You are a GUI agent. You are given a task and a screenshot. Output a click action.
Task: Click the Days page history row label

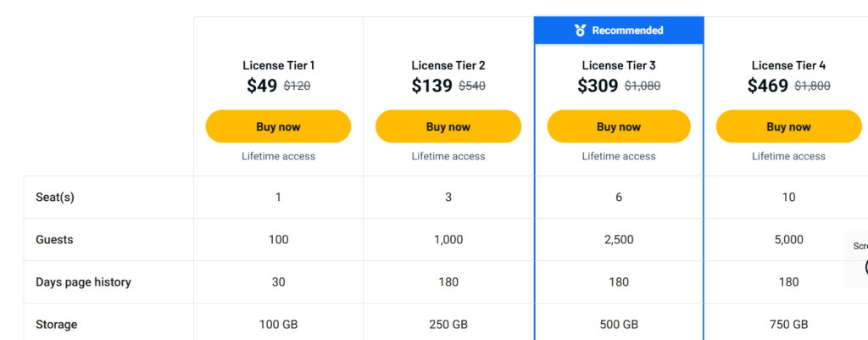click(x=83, y=282)
